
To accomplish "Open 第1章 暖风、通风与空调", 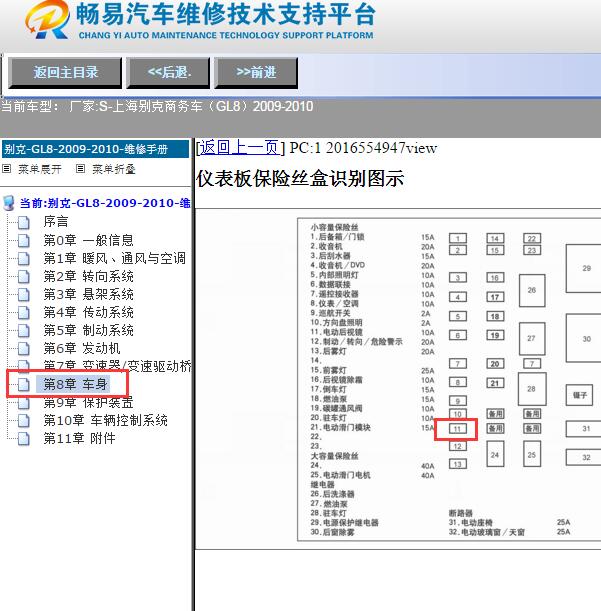I will [x=115, y=258].
